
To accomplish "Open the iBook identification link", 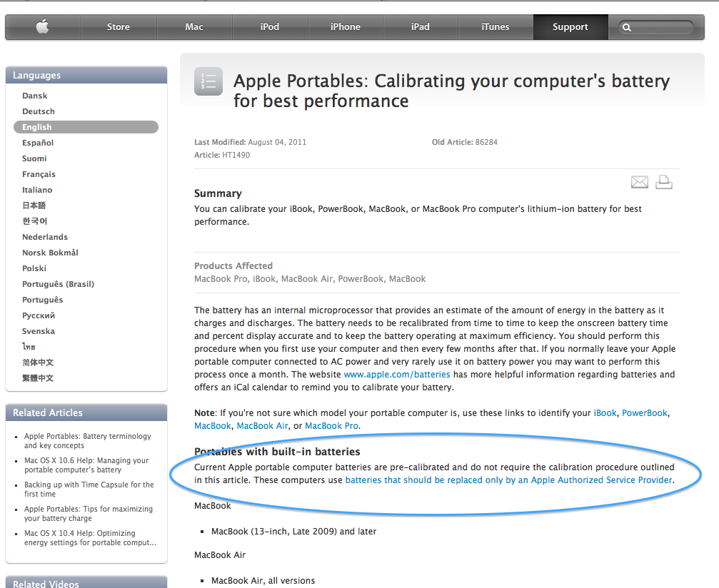I will (605, 413).
